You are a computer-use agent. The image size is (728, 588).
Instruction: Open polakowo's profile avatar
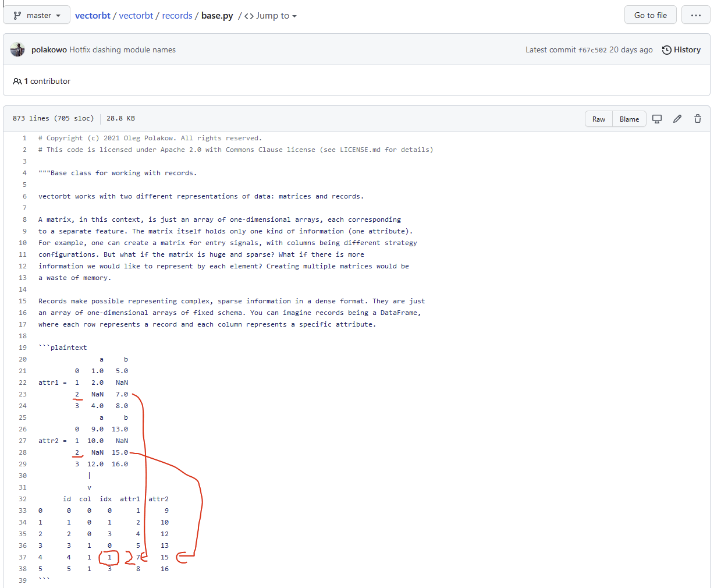(x=17, y=49)
